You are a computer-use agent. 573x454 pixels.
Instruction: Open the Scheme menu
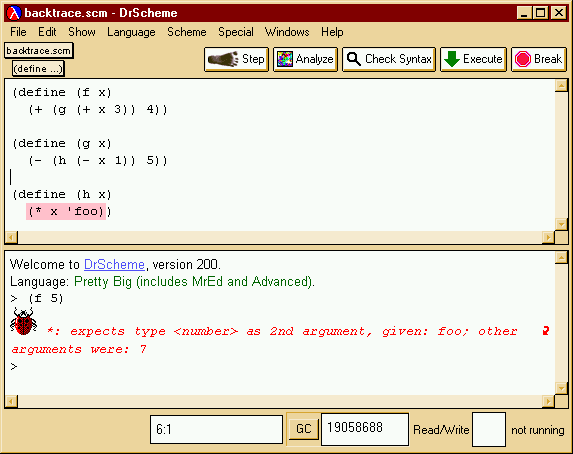(x=187, y=32)
